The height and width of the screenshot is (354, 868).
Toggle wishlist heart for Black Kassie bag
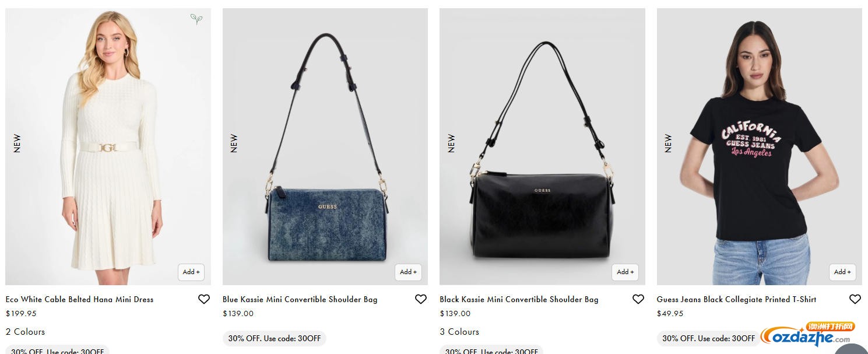pos(638,299)
